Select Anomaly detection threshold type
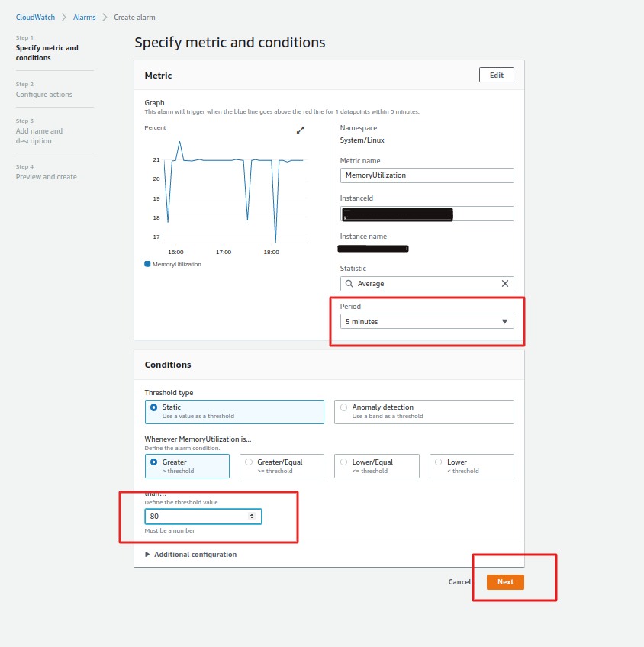This screenshot has width=644, height=647. (x=343, y=407)
